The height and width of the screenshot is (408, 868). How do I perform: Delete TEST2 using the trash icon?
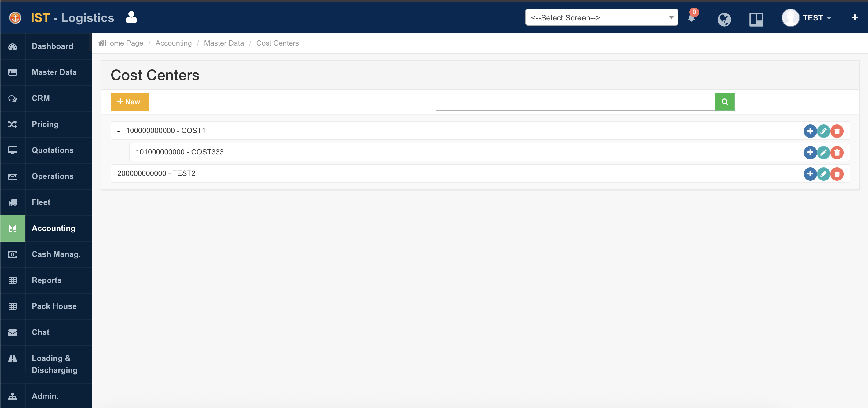pos(837,174)
